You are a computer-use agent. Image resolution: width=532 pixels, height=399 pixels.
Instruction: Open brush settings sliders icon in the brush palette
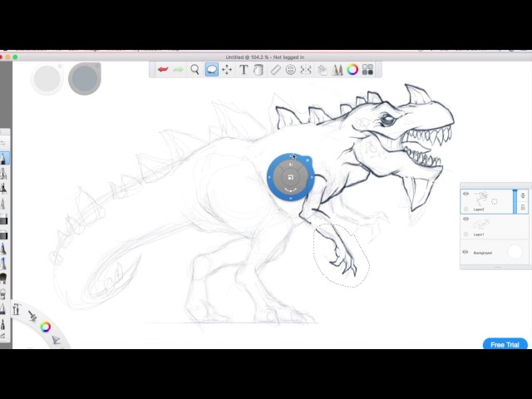pyautogui.click(x=3, y=143)
